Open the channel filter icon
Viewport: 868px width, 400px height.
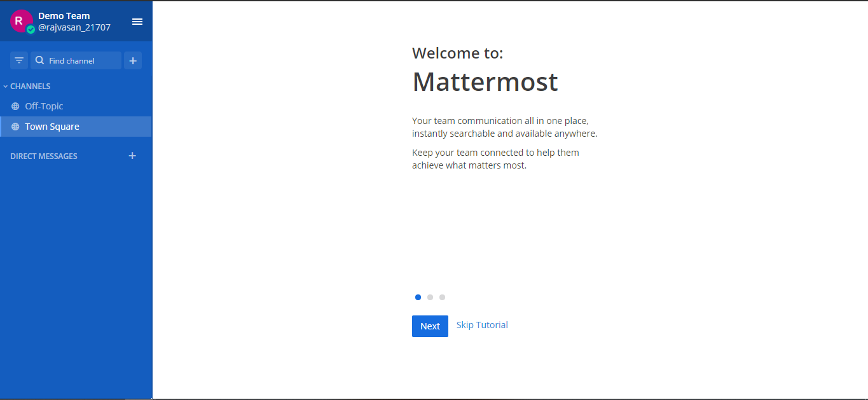tap(18, 60)
